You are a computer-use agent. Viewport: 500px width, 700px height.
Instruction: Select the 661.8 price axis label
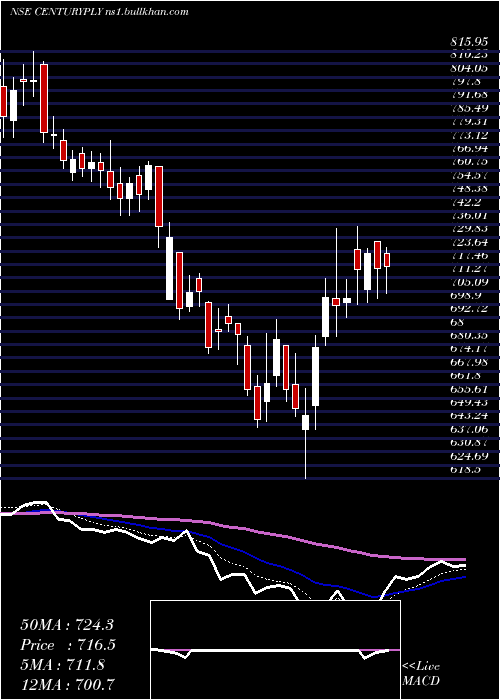(x=466, y=375)
